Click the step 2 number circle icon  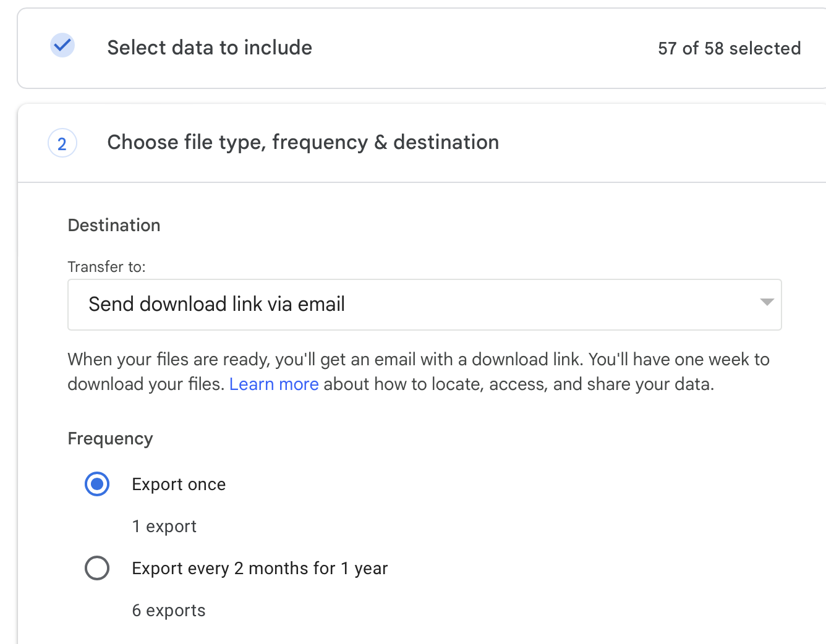(x=62, y=143)
